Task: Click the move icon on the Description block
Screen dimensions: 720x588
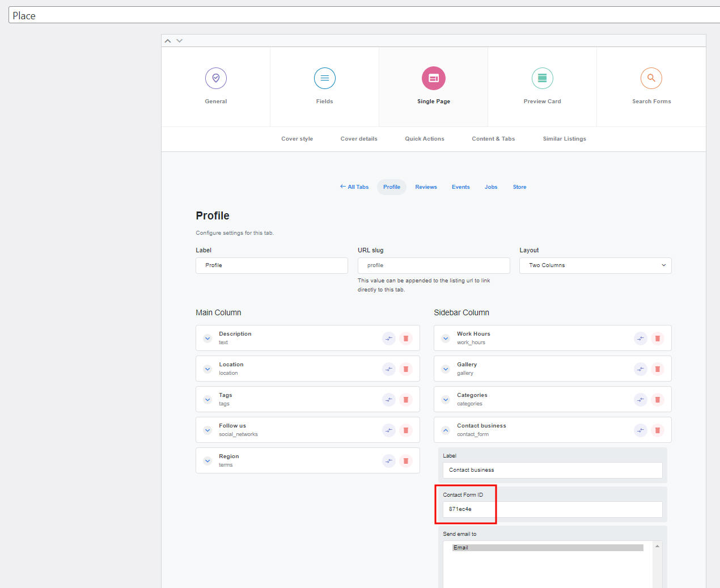Action: point(389,339)
